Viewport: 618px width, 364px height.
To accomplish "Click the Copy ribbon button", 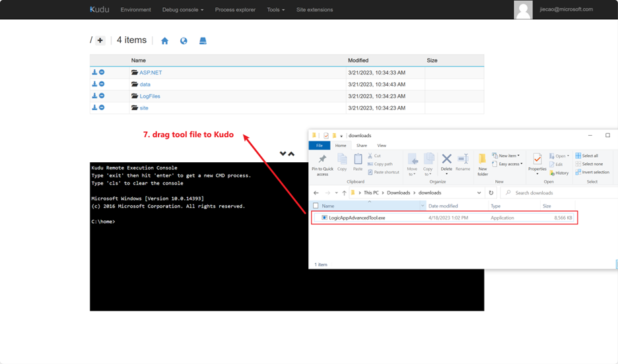I will click(342, 162).
